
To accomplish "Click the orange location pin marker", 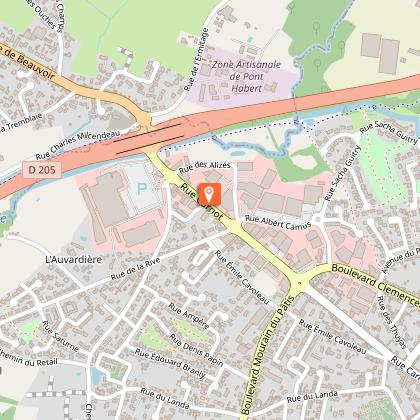I will click(x=209, y=194).
